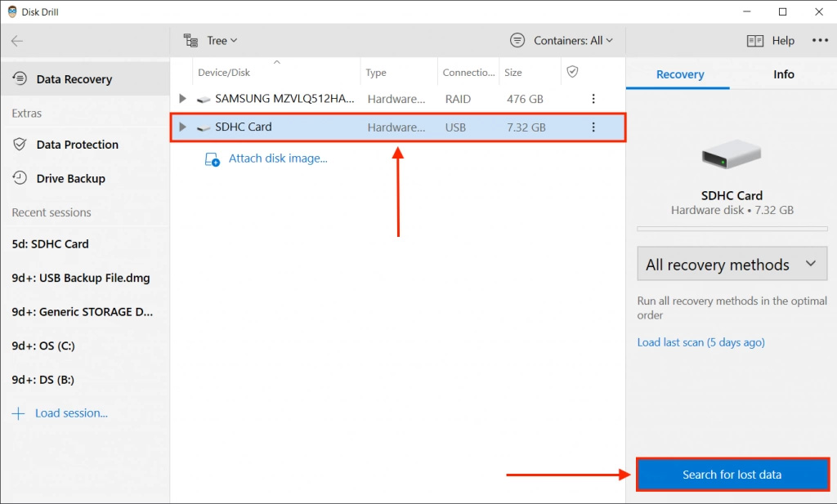Click the USB connection cell
The width and height of the screenshot is (837, 504).
pos(455,127)
